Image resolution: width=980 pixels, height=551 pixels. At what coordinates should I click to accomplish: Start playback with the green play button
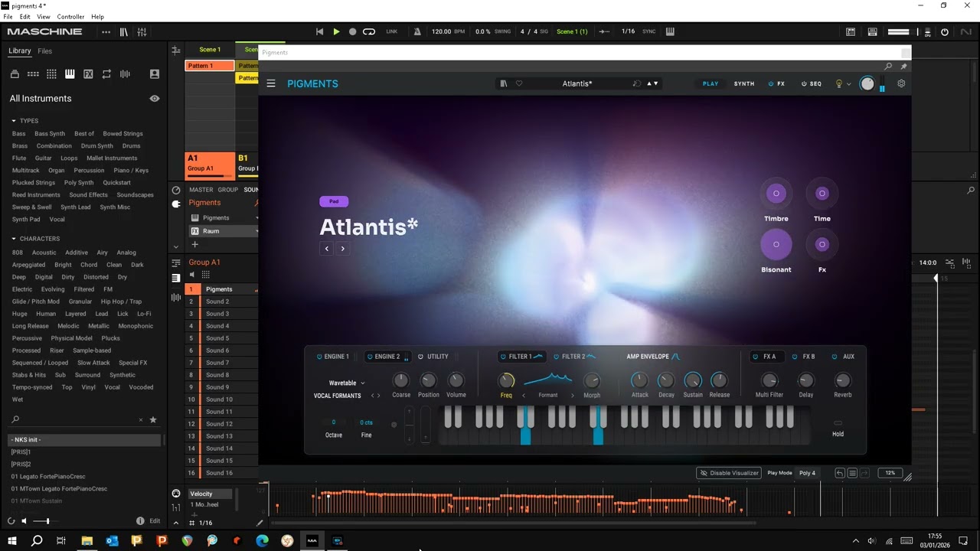[x=336, y=31]
